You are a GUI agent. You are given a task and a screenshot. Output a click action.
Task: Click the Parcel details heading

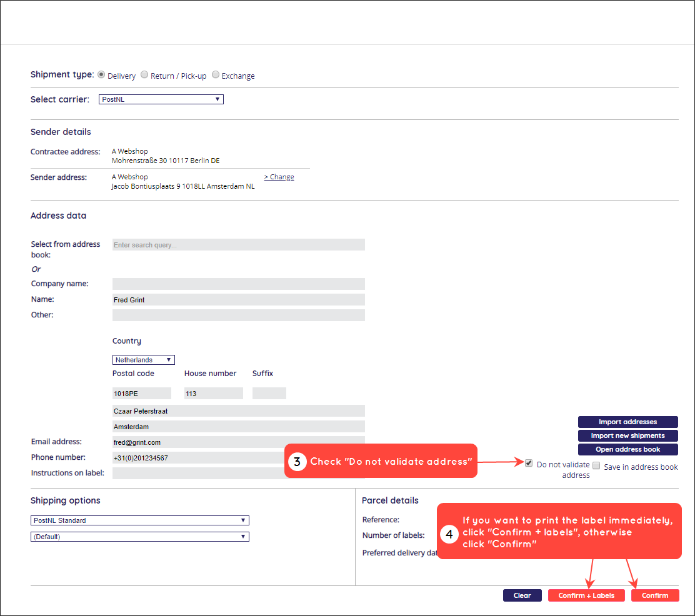[x=390, y=500]
